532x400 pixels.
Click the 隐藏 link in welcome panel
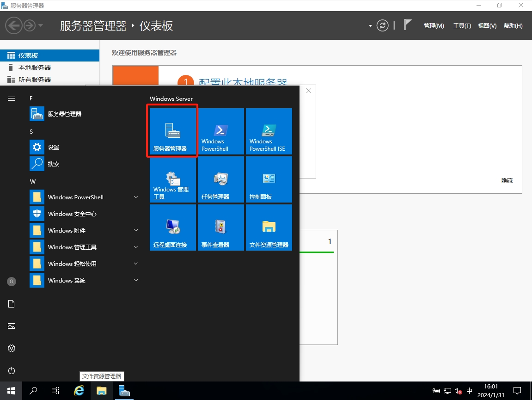coord(507,181)
